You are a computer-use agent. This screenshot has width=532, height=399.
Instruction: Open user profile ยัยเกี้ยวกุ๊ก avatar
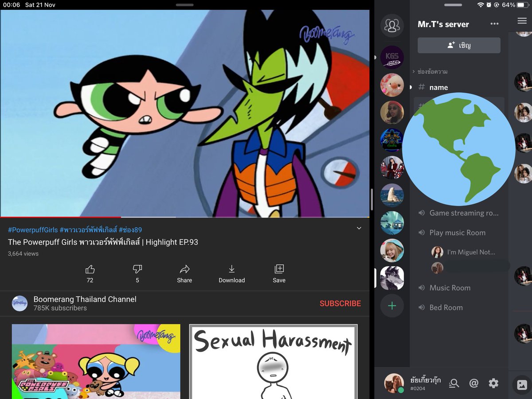click(394, 383)
